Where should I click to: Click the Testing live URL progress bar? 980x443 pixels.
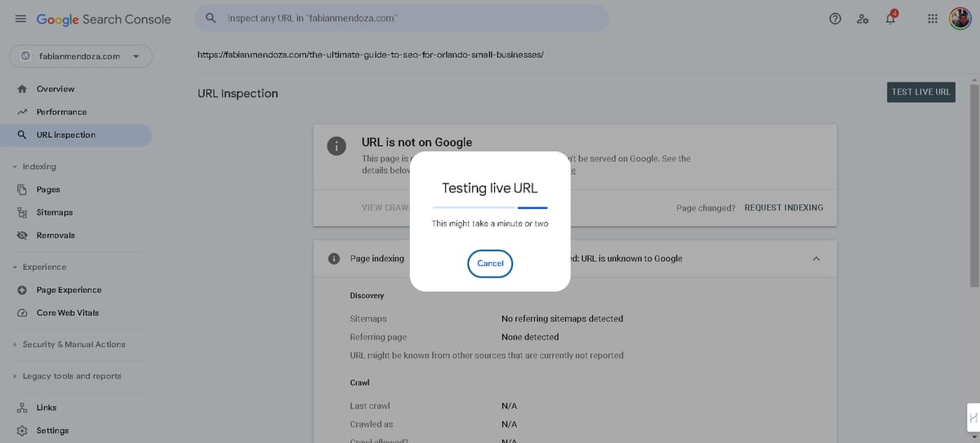[x=490, y=208]
